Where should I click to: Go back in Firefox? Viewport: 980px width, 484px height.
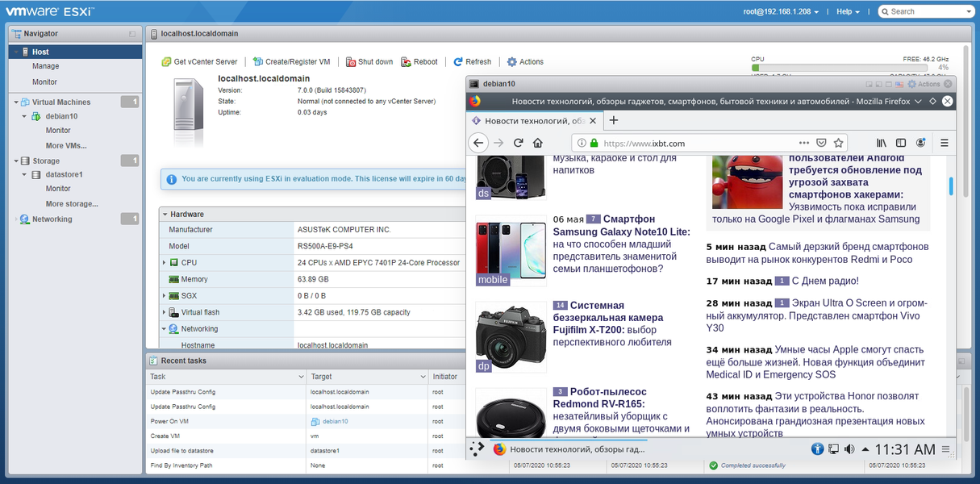(477, 143)
